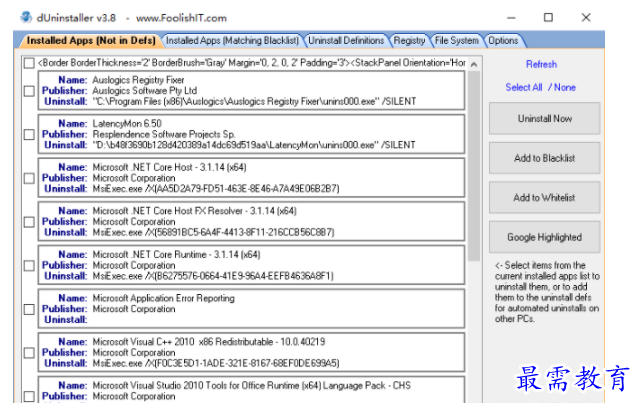
Task: Click the Refresh link
Action: pos(541,64)
